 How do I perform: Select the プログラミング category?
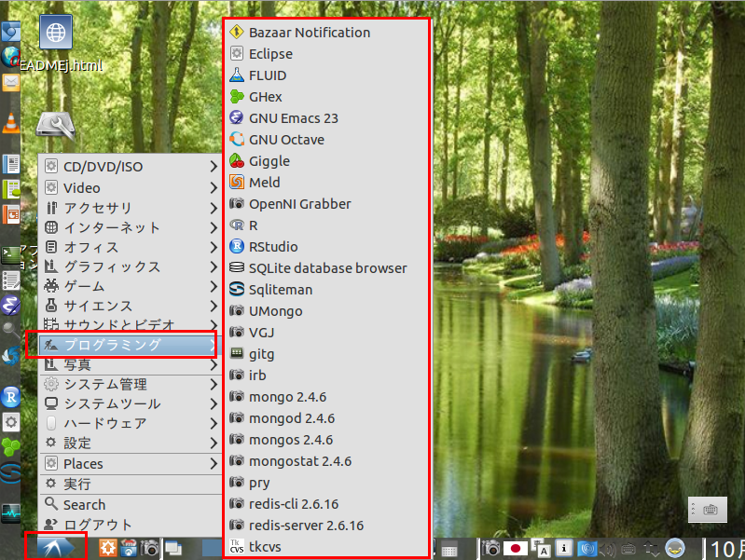130,345
